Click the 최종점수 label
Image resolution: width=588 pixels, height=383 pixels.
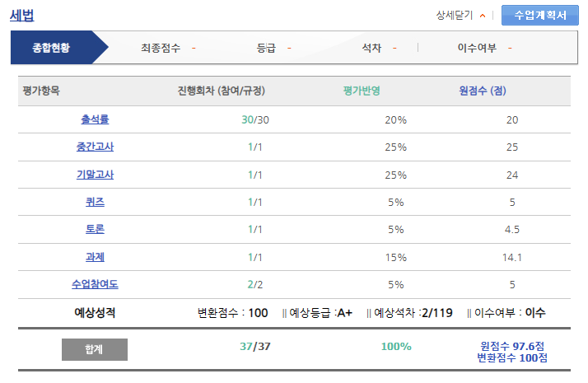161,48
